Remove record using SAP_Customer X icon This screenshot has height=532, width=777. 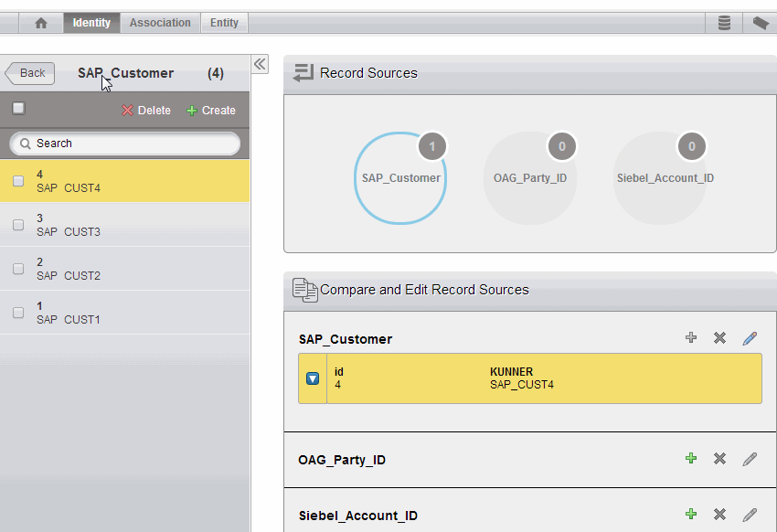pyautogui.click(x=719, y=338)
